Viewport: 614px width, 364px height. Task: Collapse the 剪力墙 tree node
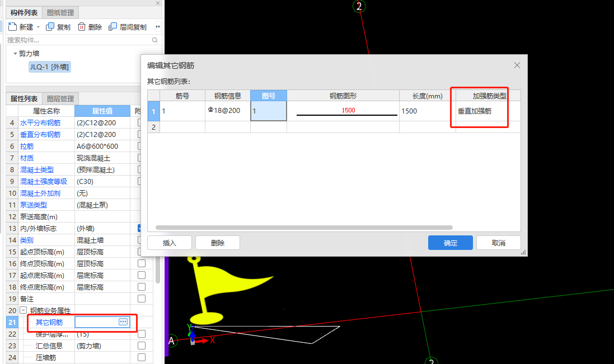tap(15, 53)
